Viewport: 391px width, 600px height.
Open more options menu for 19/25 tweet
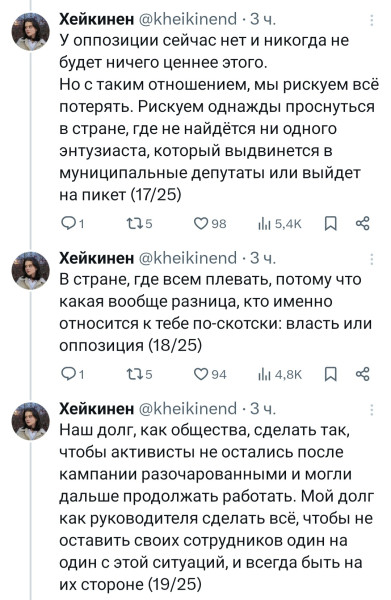(x=372, y=409)
